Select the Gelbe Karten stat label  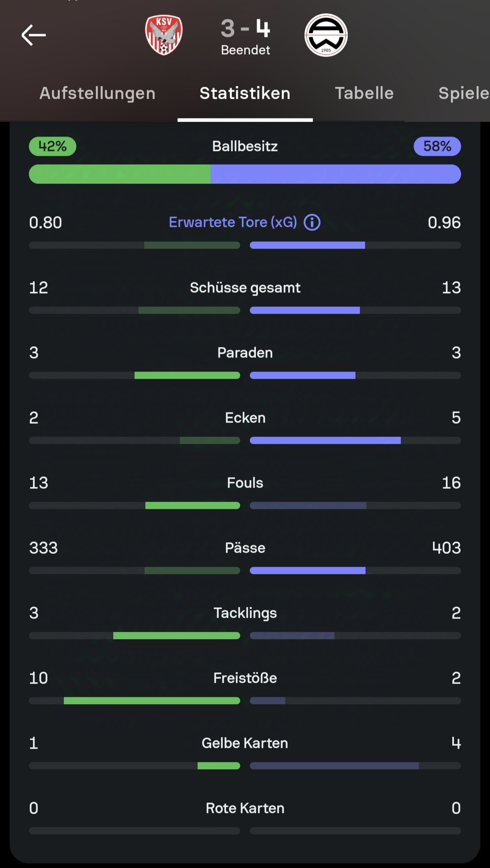coord(245,743)
